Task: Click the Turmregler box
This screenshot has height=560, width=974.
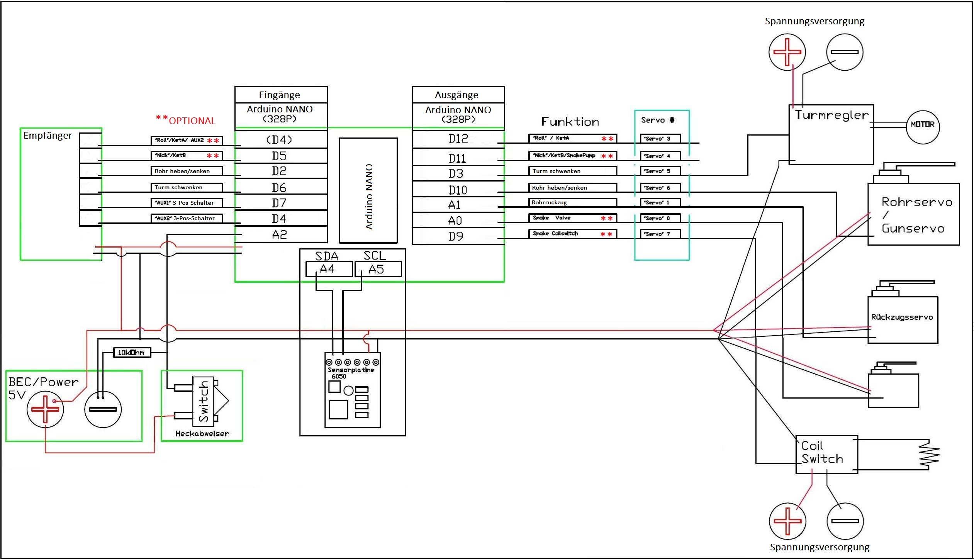Action: 831,135
